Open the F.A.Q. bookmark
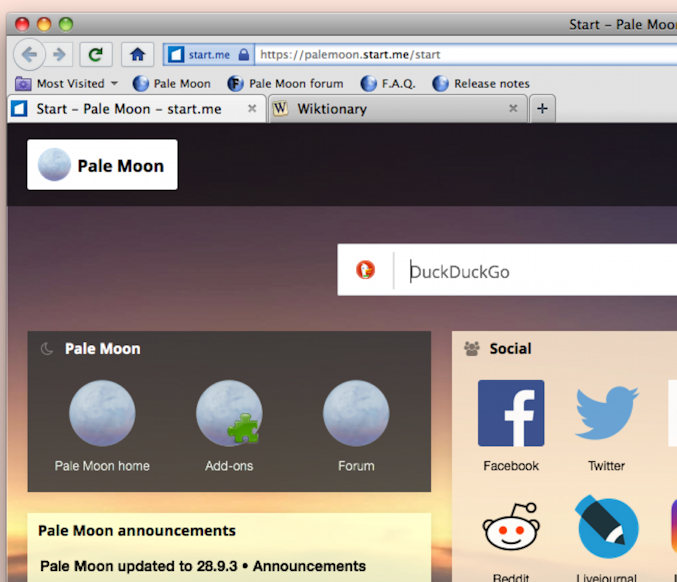Screen dimensions: 677x582 point(388,83)
